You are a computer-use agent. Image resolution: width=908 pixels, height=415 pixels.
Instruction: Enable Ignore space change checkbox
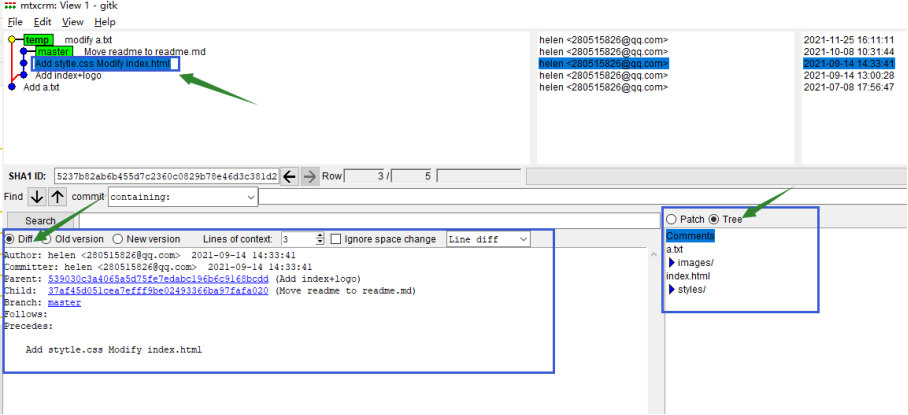point(335,239)
